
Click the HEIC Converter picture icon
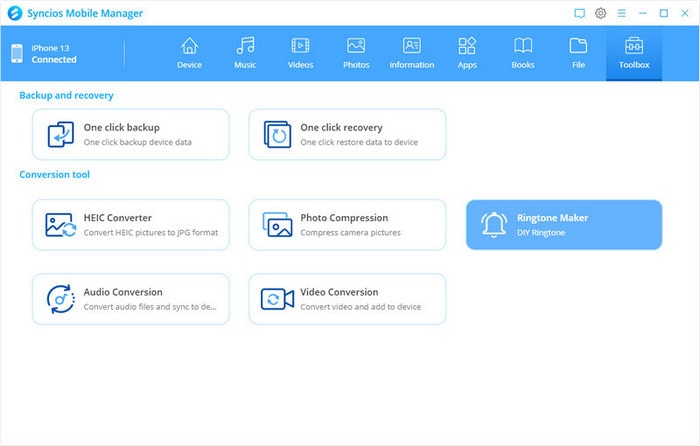pyautogui.click(x=61, y=225)
